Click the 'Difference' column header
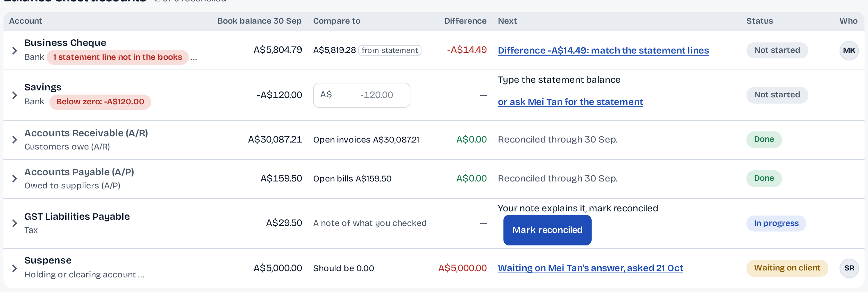 [466, 21]
